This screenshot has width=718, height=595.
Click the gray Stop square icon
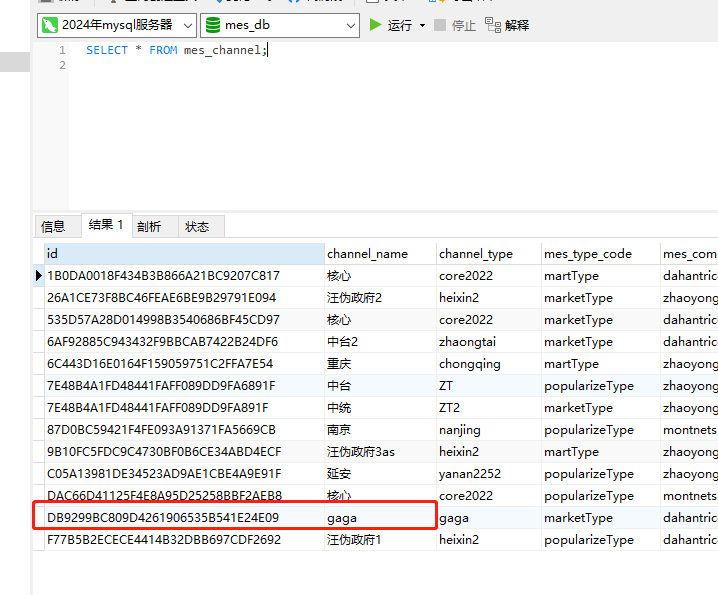[440, 25]
